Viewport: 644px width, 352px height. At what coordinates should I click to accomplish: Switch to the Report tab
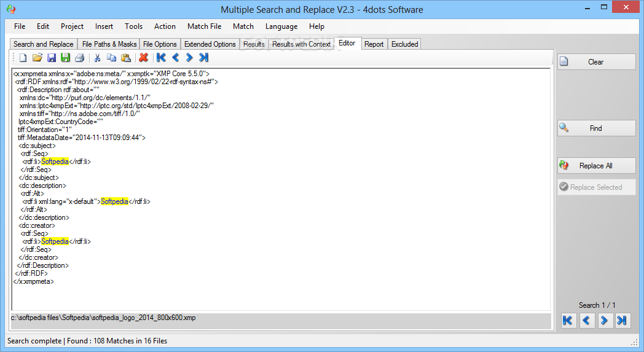pyautogui.click(x=374, y=44)
